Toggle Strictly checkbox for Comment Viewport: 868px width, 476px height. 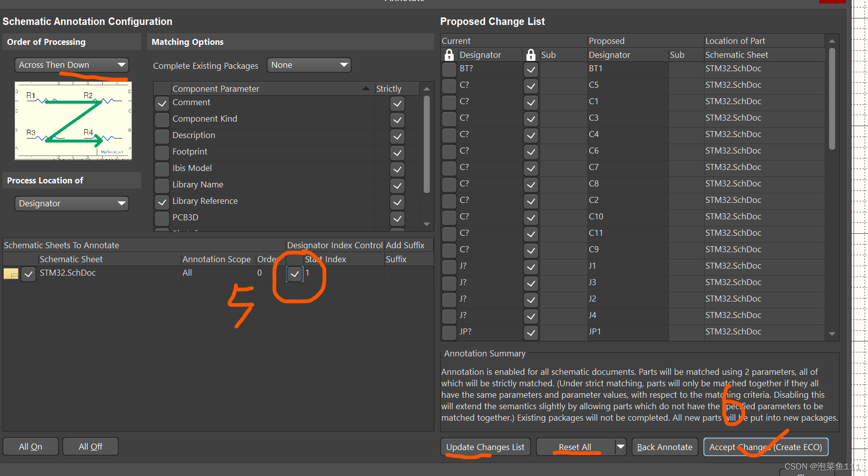(397, 104)
